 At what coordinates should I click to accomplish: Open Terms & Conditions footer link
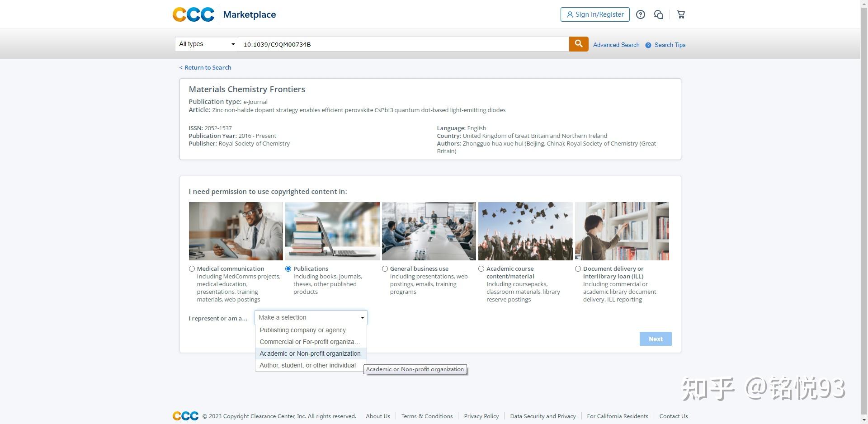pos(427,416)
